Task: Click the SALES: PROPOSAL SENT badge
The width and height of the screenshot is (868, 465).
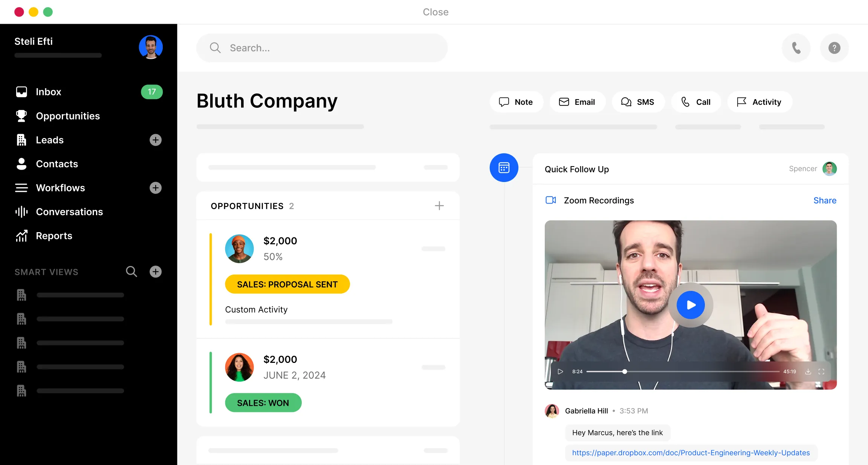Action: 287,285
